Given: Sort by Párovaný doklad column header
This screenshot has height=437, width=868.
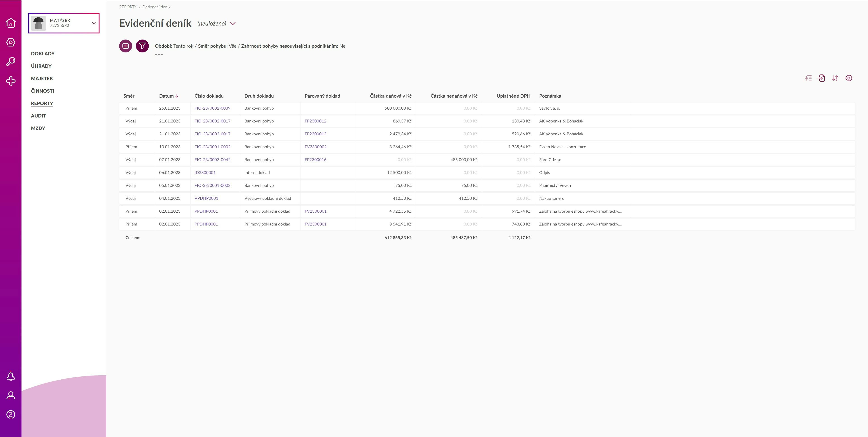Looking at the screenshot, I should click(323, 96).
